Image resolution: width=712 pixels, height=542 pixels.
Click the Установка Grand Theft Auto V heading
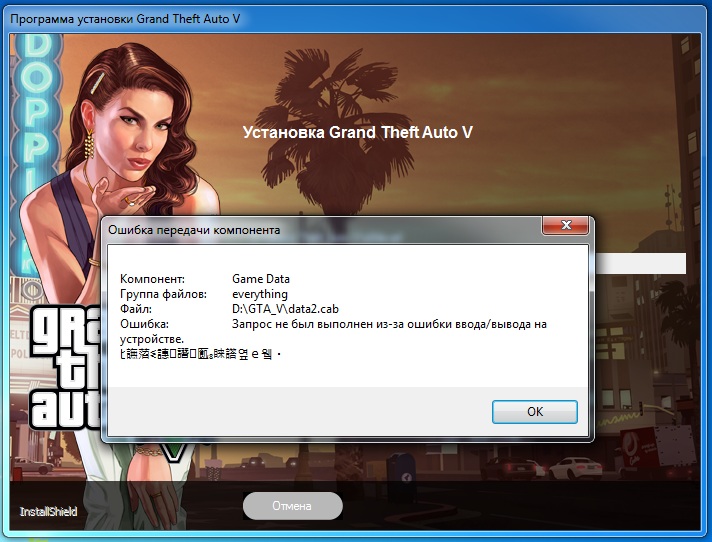[357, 133]
